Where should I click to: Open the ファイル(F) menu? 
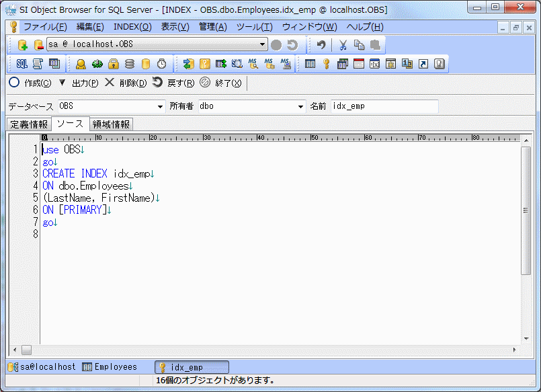tap(45, 27)
